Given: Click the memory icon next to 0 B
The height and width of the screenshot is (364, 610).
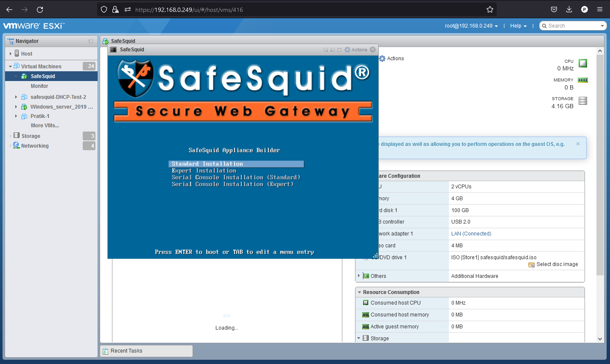Looking at the screenshot, I should [x=582, y=80].
